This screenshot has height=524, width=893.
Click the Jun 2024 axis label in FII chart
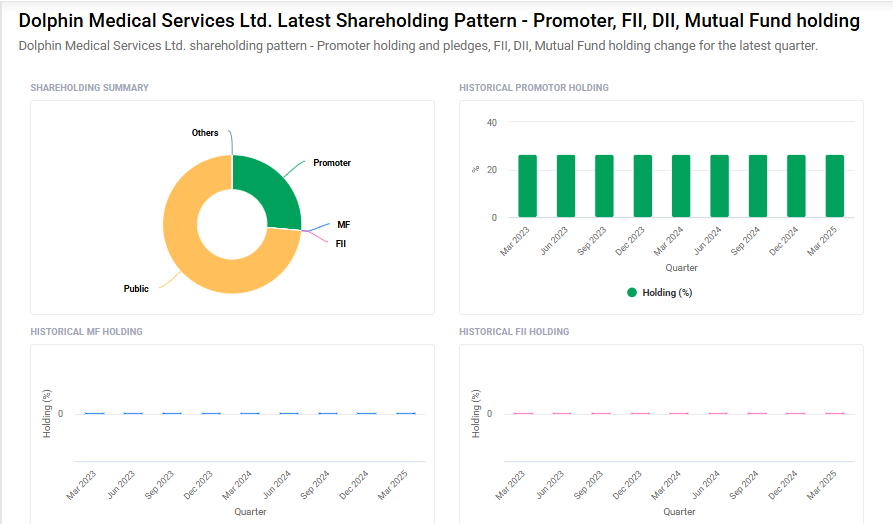(706, 485)
